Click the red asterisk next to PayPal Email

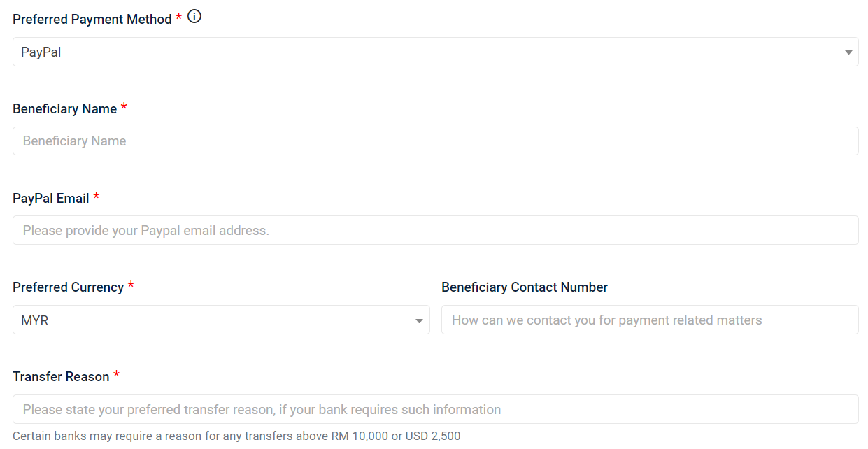[96, 196]
